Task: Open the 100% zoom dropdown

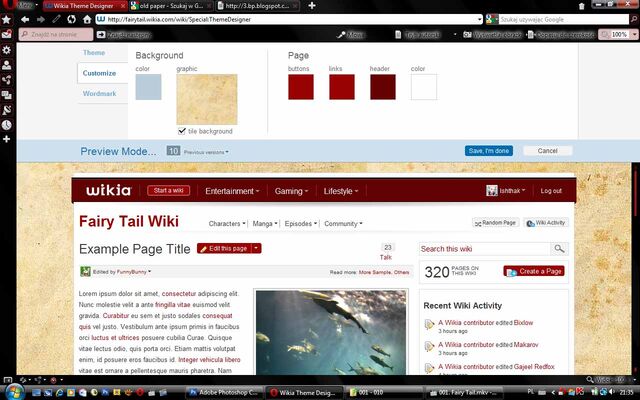Action: click(x=634, y=35)
